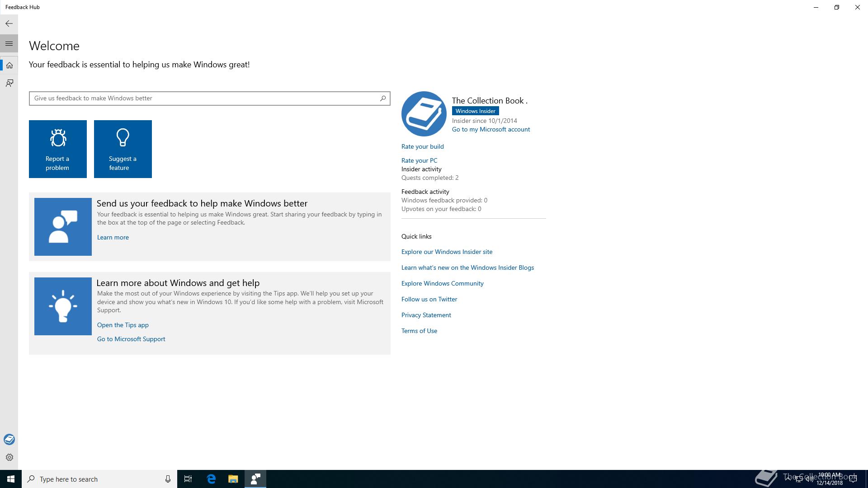This screenshot has height=488, width=868.
Task: Go to Microsoft Support link
Action: point(131,339)
